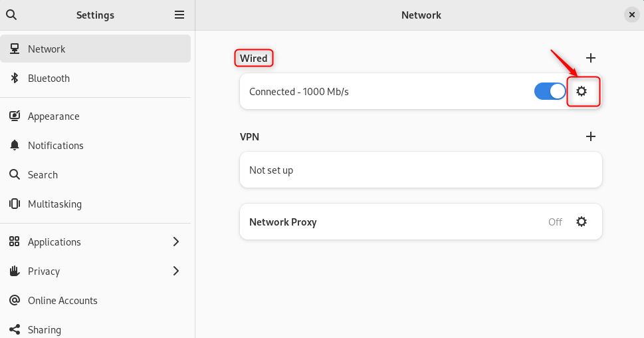Click the VPN 'Not set up' row

pos(421,170)
